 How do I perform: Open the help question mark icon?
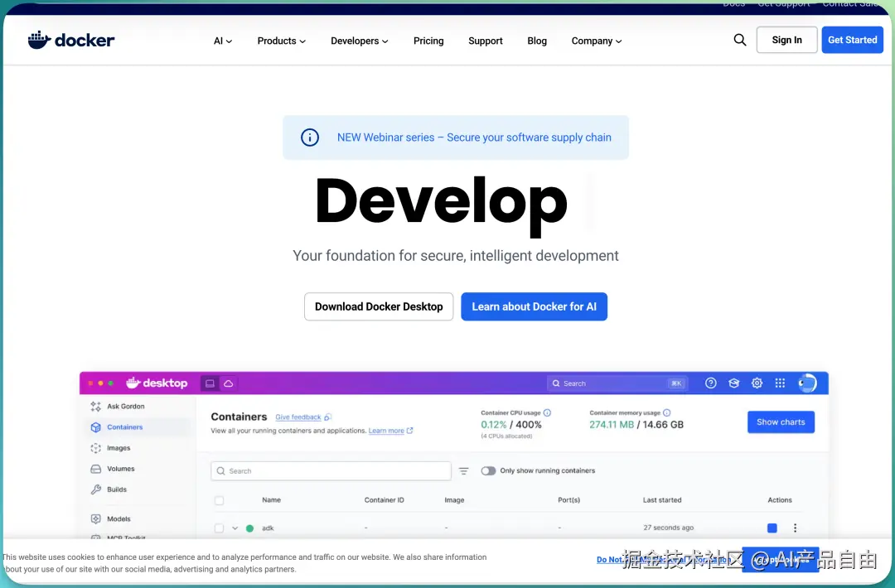[x=711, y=383]
